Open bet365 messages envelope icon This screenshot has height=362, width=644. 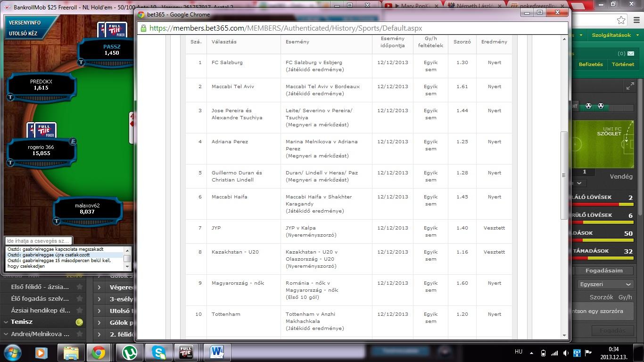click(x=630, y=53)
